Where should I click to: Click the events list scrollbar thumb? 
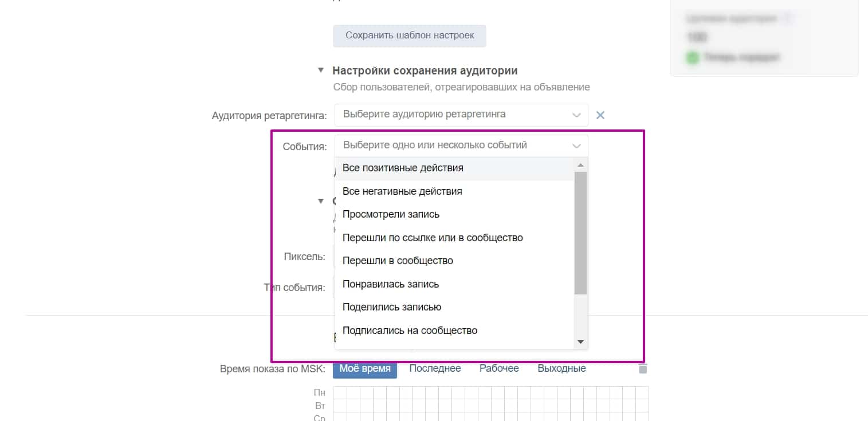(x=580, y=233)
